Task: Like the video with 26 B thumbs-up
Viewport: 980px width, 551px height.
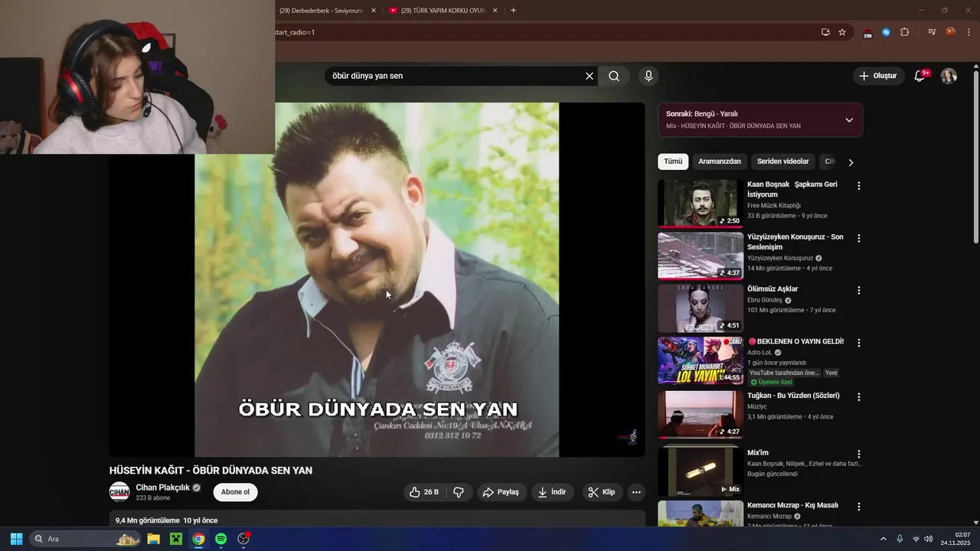Action: point(424,492)
